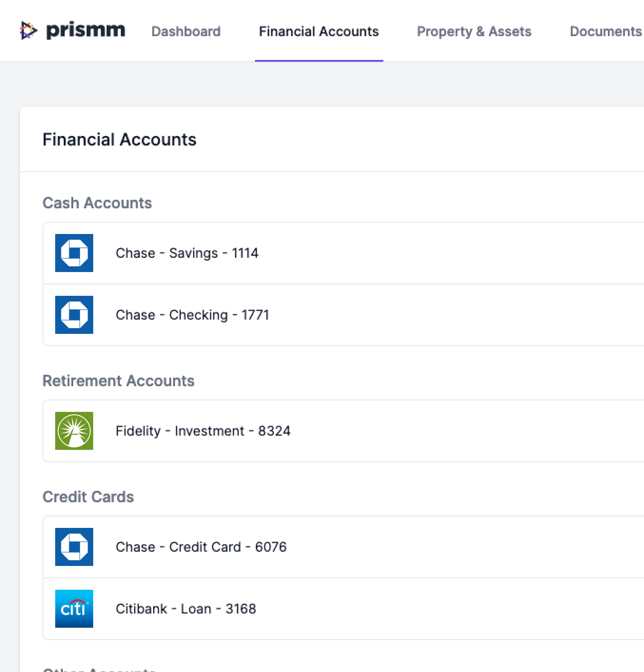Viewport: 644px width, 672px height.
Task: Open the Chase Savings 1114 account
Action: tap(187, 253)
